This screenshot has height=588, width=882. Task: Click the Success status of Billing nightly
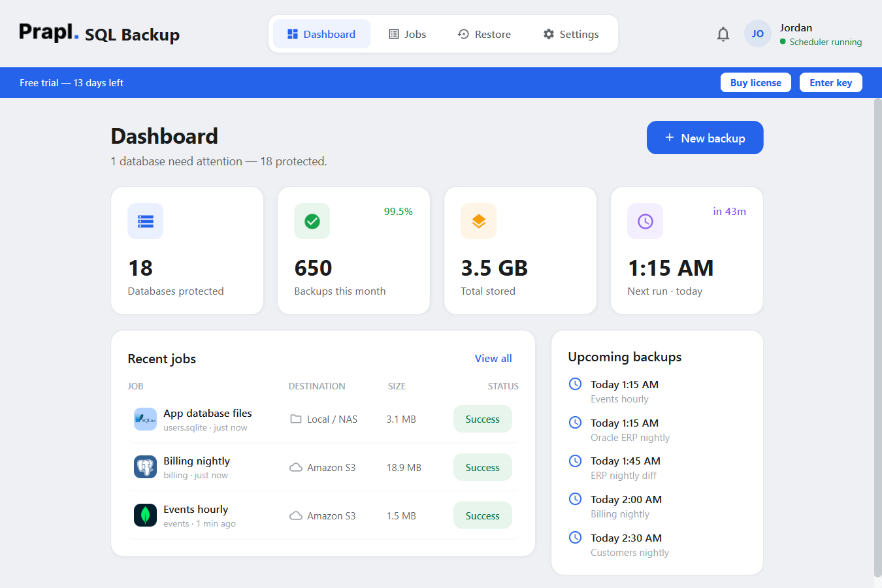coord(483,468)
